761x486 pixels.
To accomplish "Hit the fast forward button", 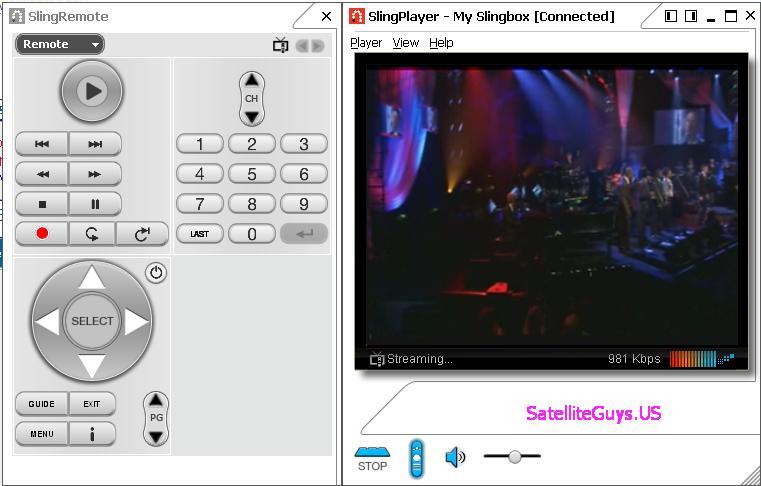I will pos(95,174).
